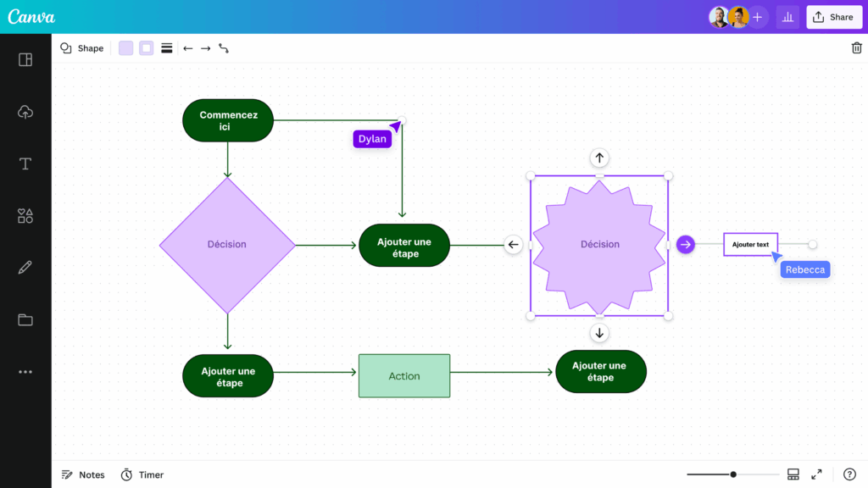Open the templates layout panel icon

pyautogui.click(x=25, y=60)
